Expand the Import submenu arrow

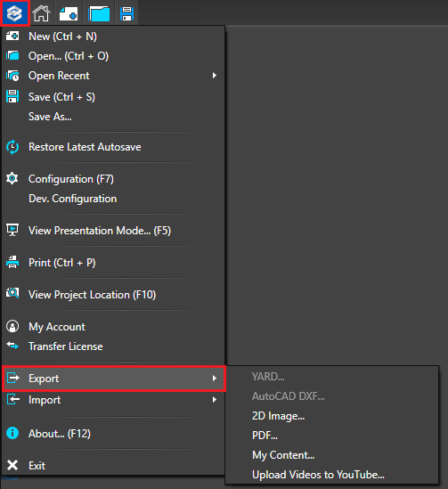pyautogui.click(x=214, y=400)
